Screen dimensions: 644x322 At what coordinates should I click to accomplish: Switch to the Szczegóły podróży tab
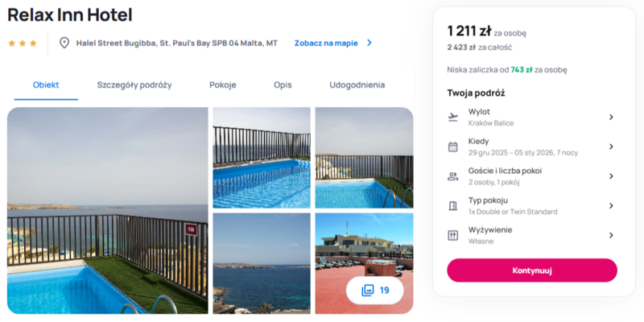134,85
